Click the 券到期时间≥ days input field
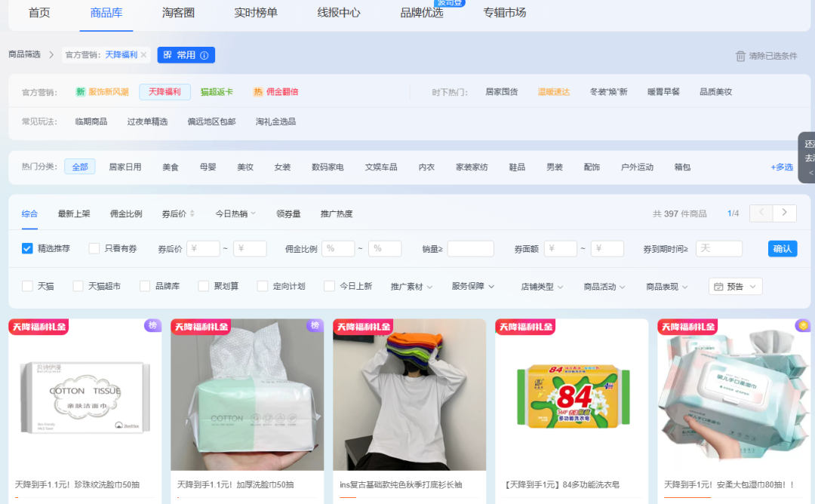The height and width of the screenshot is (504, 815). pos(719,248)
